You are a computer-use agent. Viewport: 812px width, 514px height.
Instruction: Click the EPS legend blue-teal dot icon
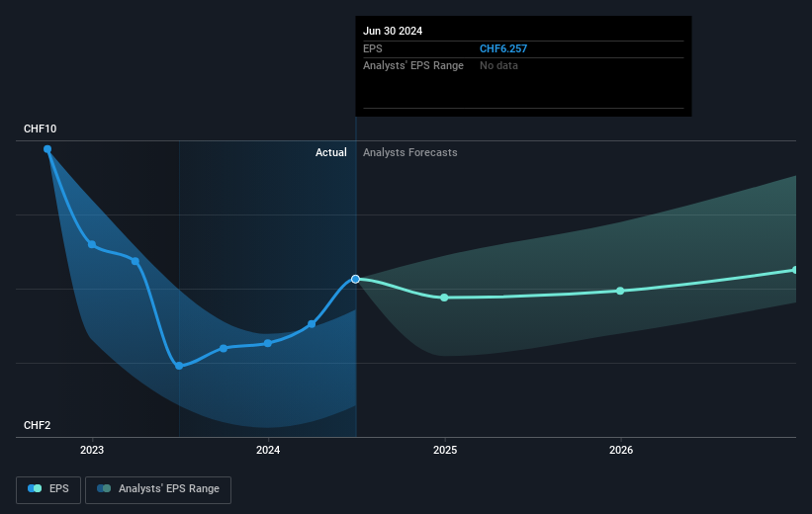click(x=36, y=488)
